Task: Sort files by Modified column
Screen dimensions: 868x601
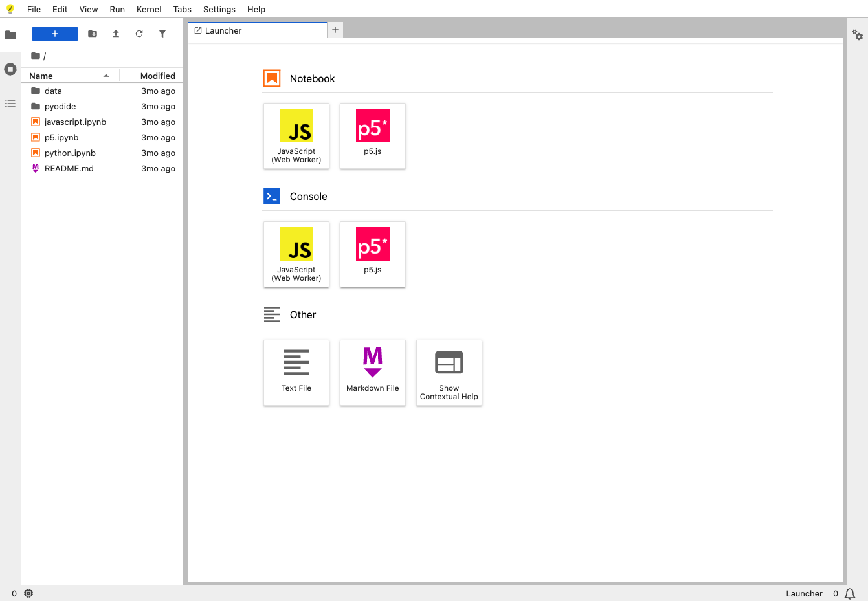Action: click(151, 76)
